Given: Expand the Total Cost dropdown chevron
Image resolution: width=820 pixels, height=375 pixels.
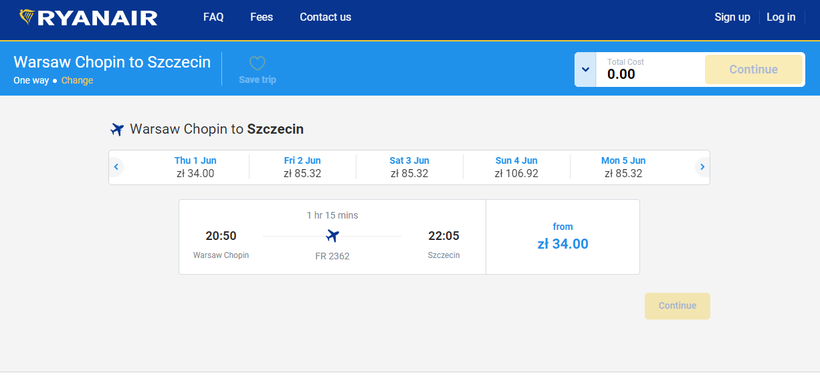Looking at the screenshot, I should (x=585, y=70).
